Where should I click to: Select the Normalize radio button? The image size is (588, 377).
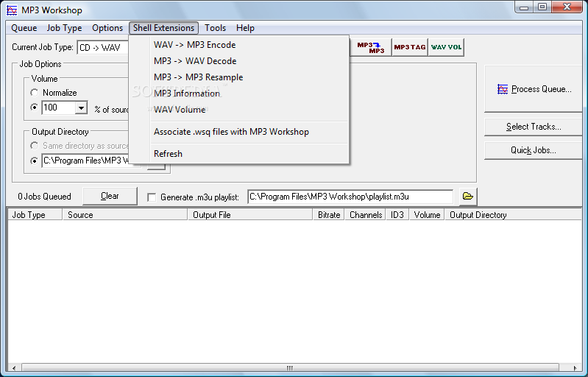coord(34,92)
